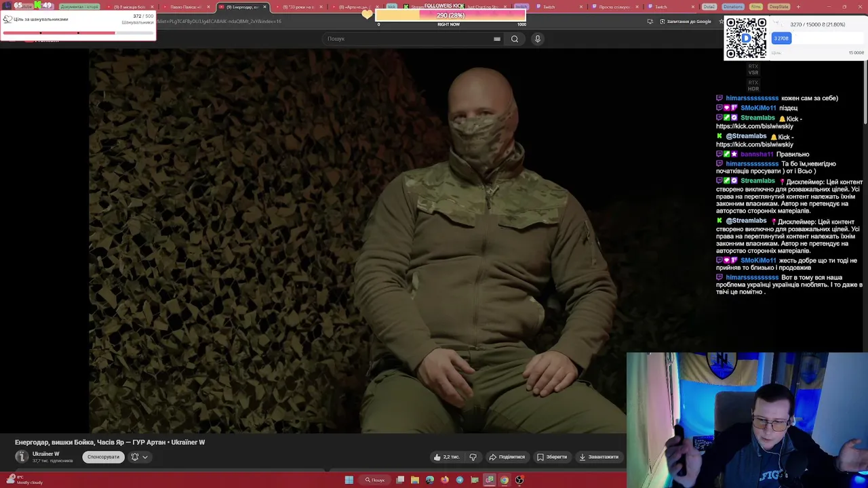This screenshot has height=488, width=868.
Task: Click username bannsha11 in chat
Action: click(x=756, y=154)
